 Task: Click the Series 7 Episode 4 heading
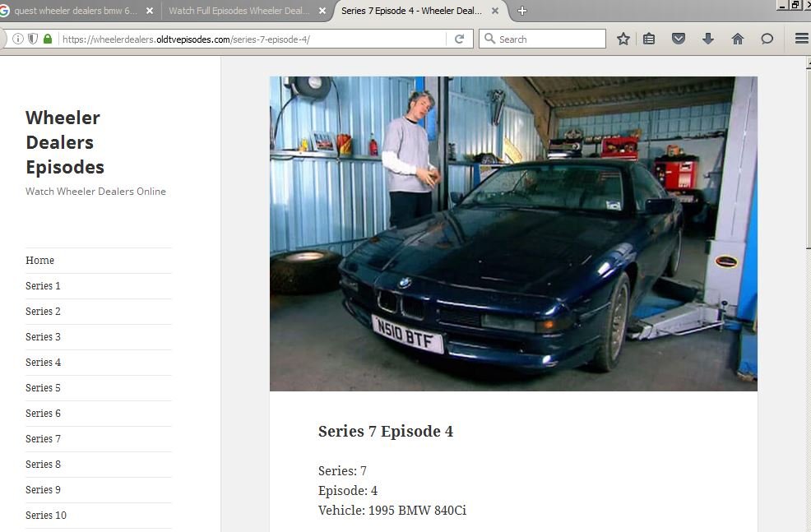point(385,431)
